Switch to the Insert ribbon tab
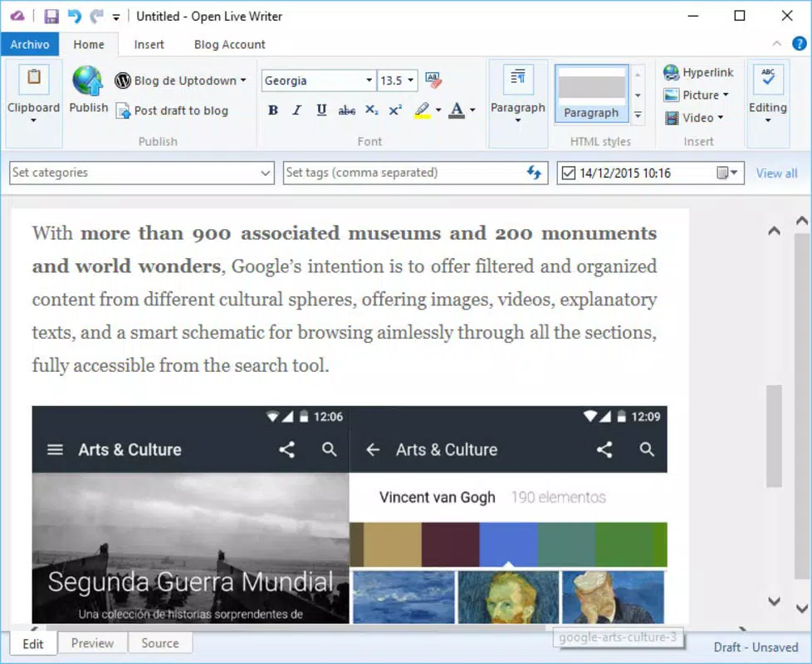 coord(149,45)
